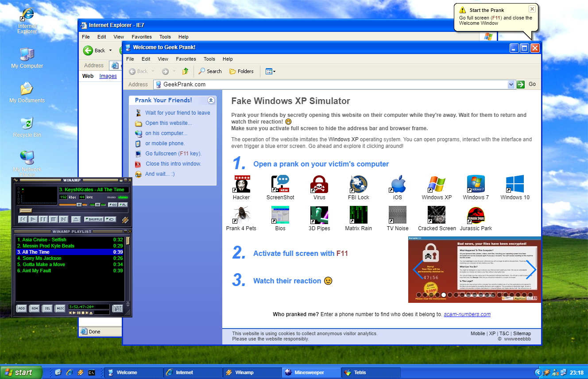Open the iOS prank icon
588x379 pixels.
(x=398, y=188)
